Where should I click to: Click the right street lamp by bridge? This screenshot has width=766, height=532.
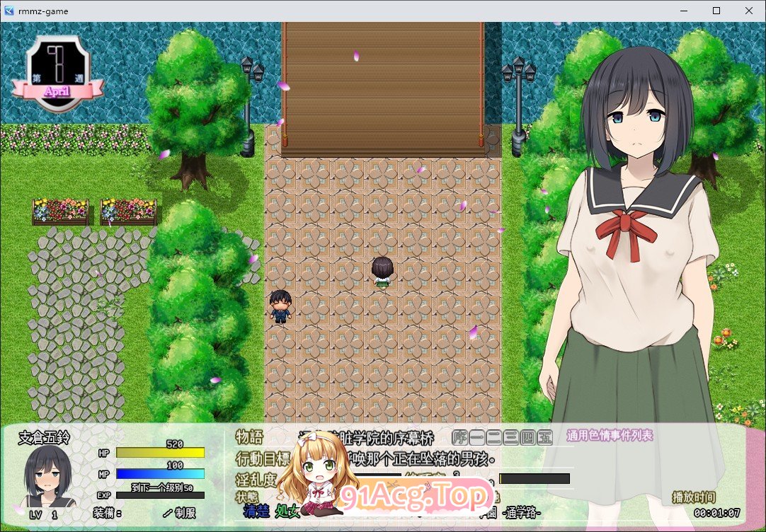point(518,106)
